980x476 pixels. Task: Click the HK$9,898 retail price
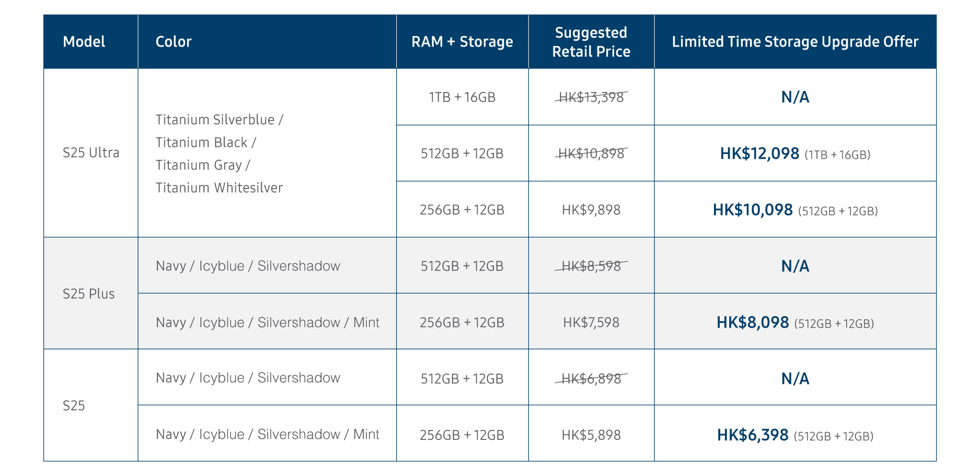pyautogui.click(x=591, y=210)
